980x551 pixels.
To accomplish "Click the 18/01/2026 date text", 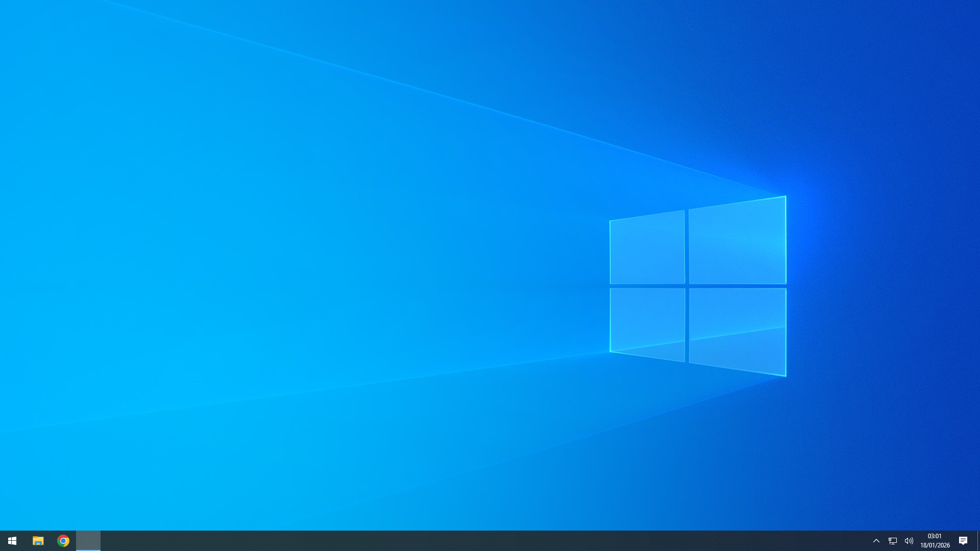I will pos(935,545).
